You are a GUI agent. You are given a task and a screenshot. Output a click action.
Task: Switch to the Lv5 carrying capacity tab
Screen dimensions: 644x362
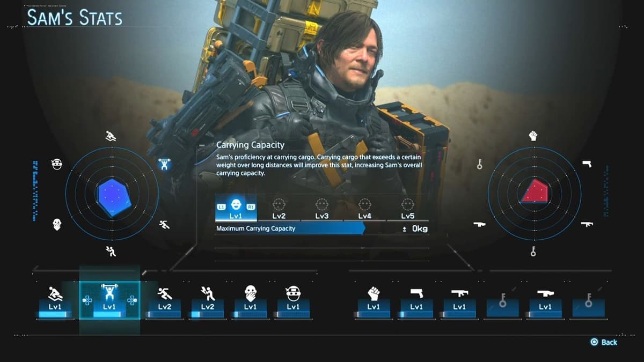click(408, 209)
